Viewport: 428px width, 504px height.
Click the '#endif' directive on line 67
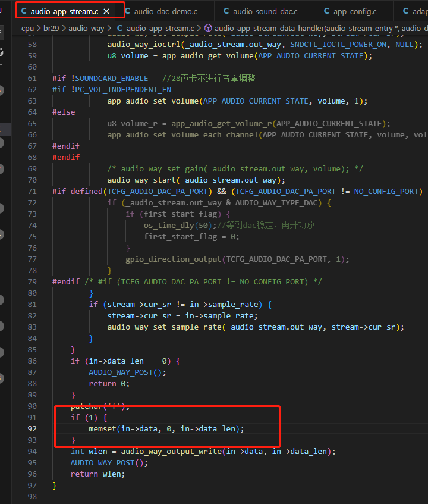tap(66, 146)
